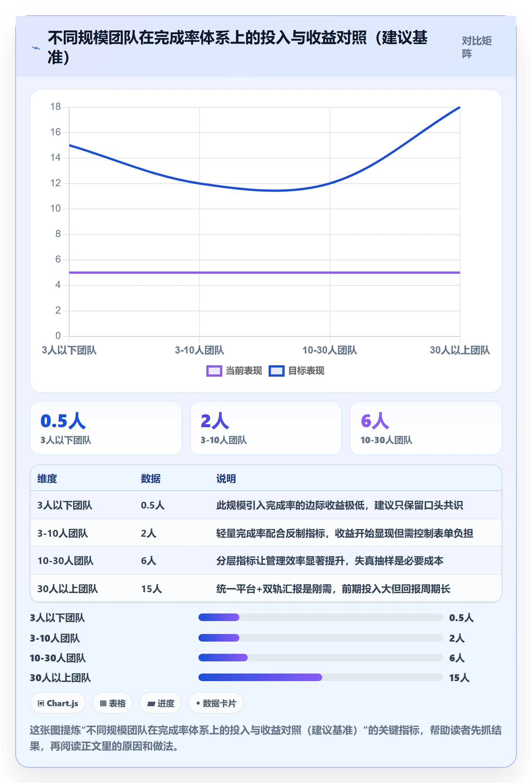Viewport: 532px width, 783px height.
Task: Select the 3-10人团队 table row cell
Action: [x=62, y=533]
